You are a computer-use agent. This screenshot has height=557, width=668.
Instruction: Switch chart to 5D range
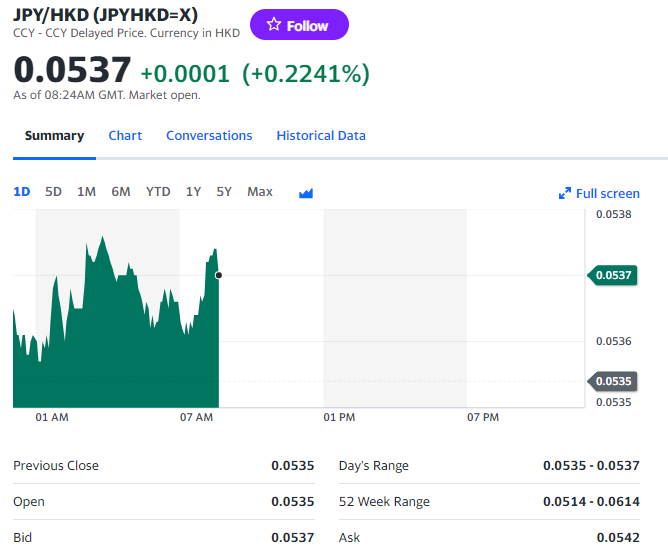53,192
